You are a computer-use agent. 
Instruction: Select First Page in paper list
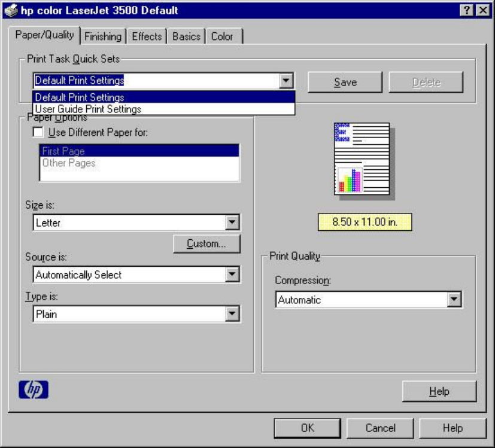[x=139, y=151]
